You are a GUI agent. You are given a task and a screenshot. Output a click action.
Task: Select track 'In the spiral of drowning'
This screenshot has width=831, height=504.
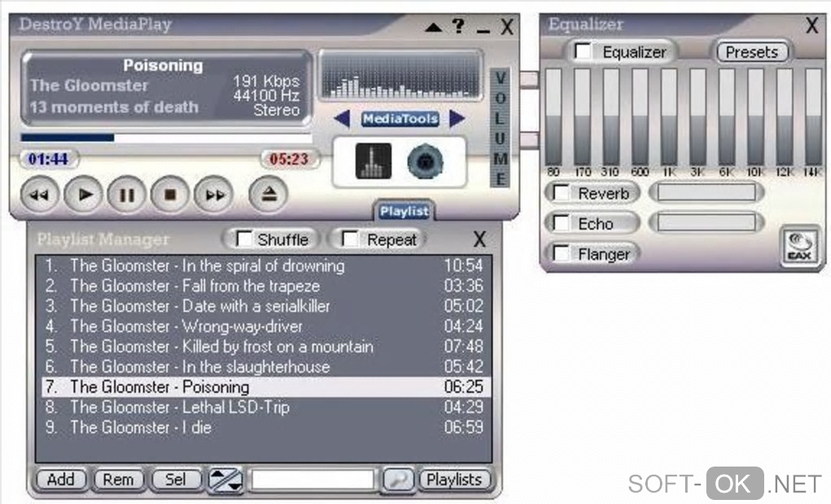[x=265, y=265]
